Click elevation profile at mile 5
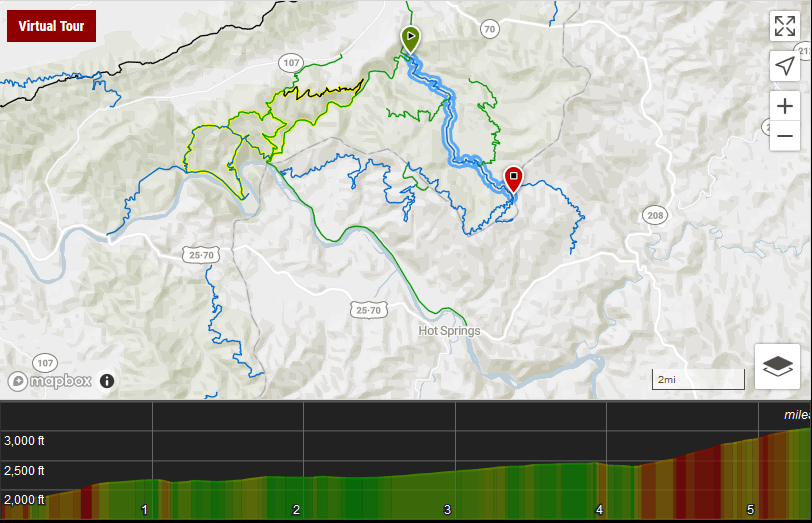This screenshot has height=523, width=812. 750,510
